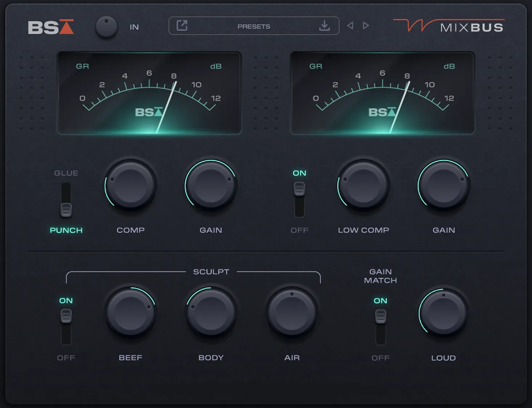Go to next preset arrow
The width and height of the screenshot is (532, 408).
click(x=366, y=26)
